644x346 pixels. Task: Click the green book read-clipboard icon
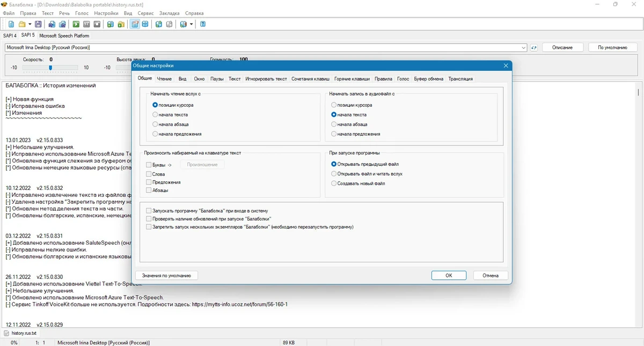(111, 24)
